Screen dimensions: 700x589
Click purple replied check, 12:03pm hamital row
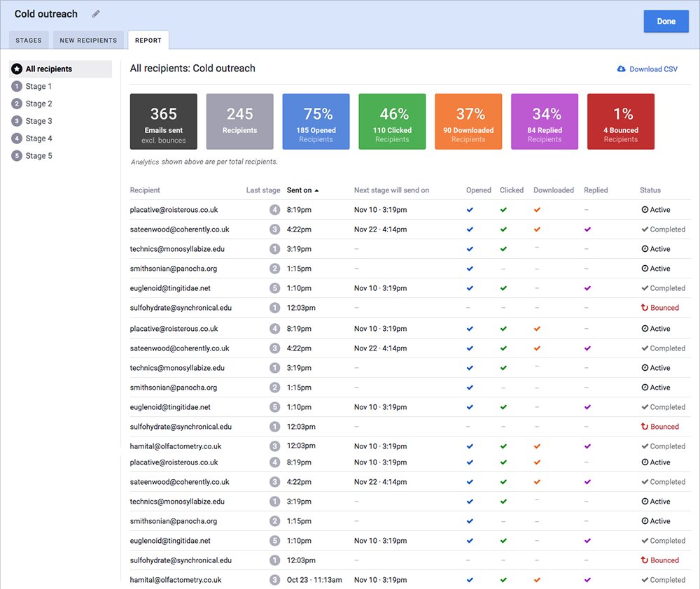(587, 446)
